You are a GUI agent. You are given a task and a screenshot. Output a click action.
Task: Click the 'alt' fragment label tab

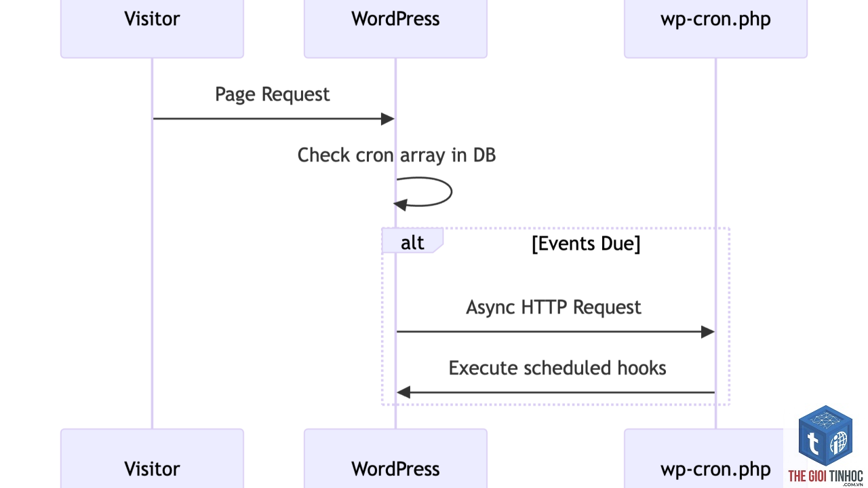[412, 241]
